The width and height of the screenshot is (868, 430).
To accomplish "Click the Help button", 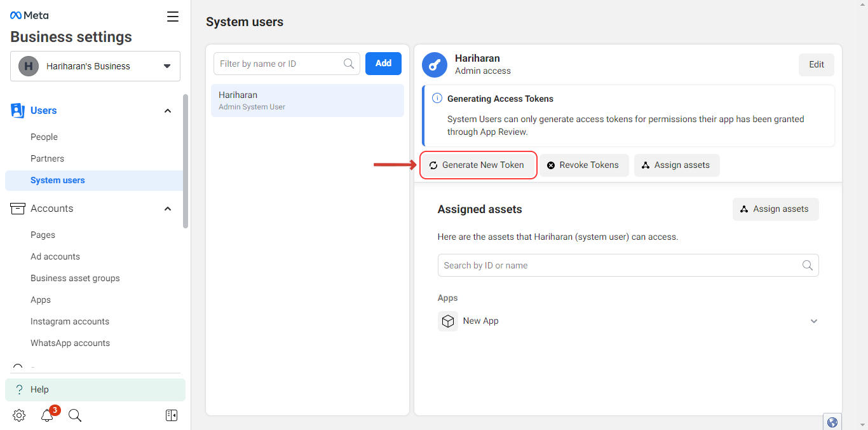I will tap(95, 390).
